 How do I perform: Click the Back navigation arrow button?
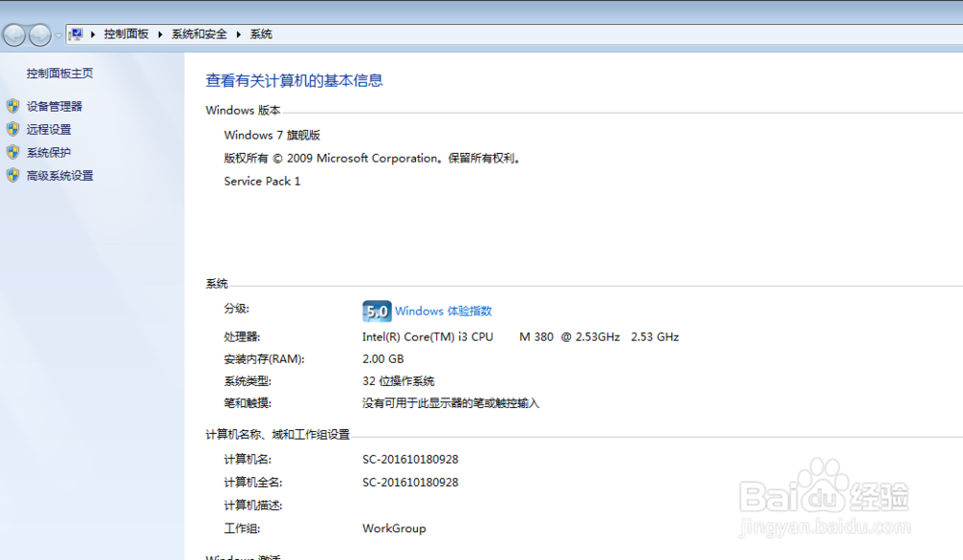pos(14,35)
